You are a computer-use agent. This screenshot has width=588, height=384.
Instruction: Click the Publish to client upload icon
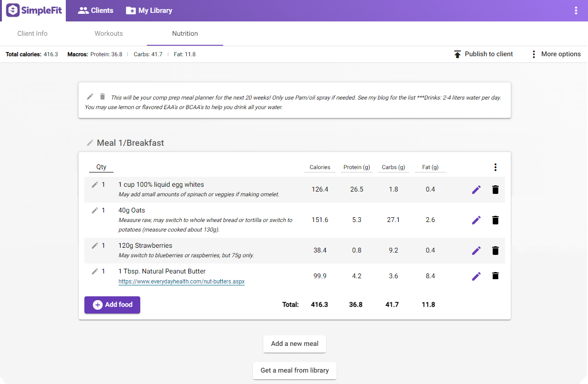click(456, 54)
